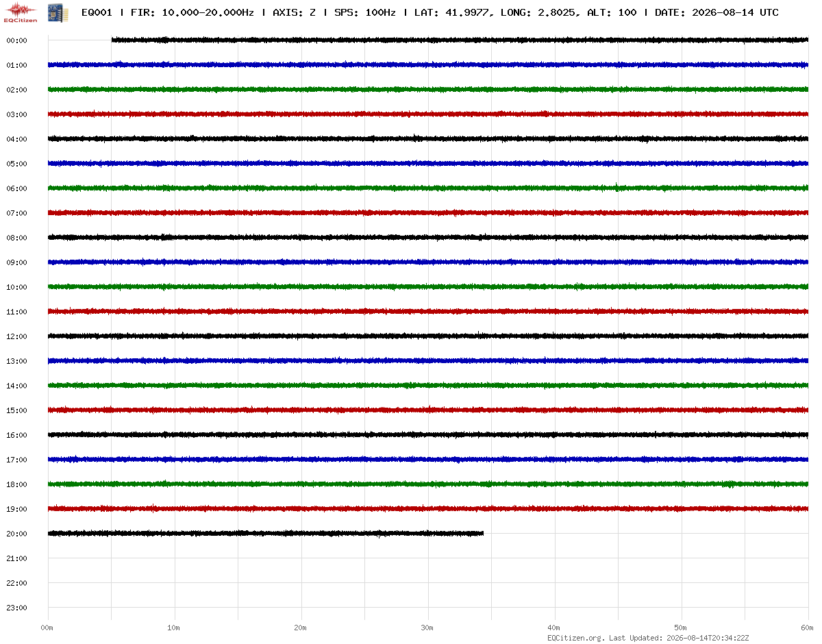
Task: Click the 03:00 hour label
Action: [x=16, y=114]
